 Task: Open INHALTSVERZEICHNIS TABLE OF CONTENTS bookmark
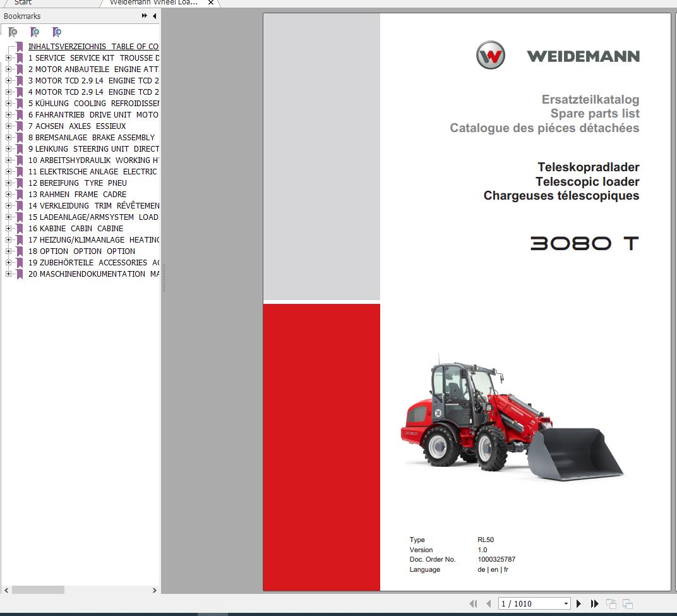(93, 47)
